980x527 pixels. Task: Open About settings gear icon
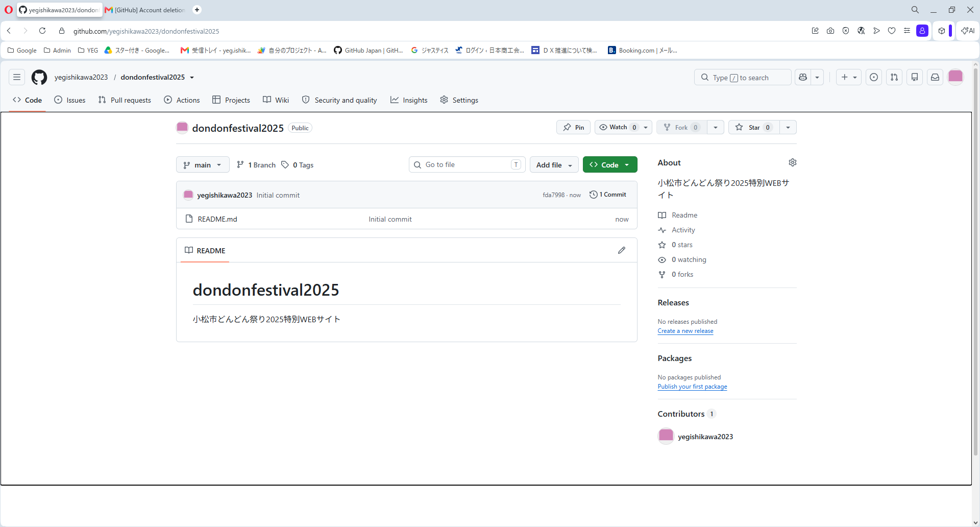[792, 162]
